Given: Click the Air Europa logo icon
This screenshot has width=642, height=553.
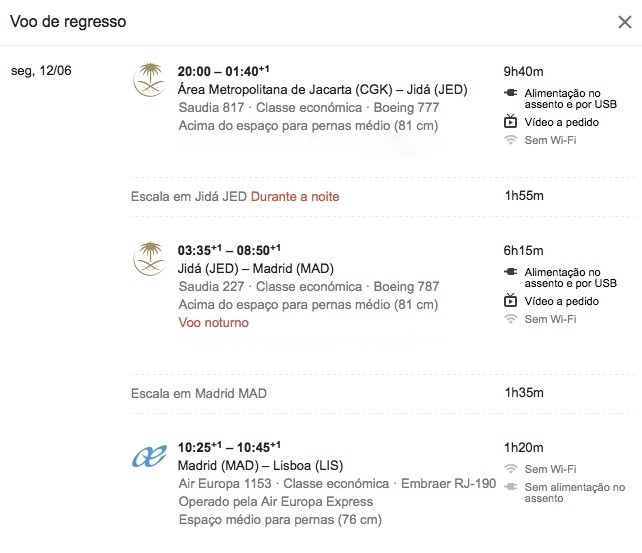Looking at the screenshot, I should [x=149, y=456].
